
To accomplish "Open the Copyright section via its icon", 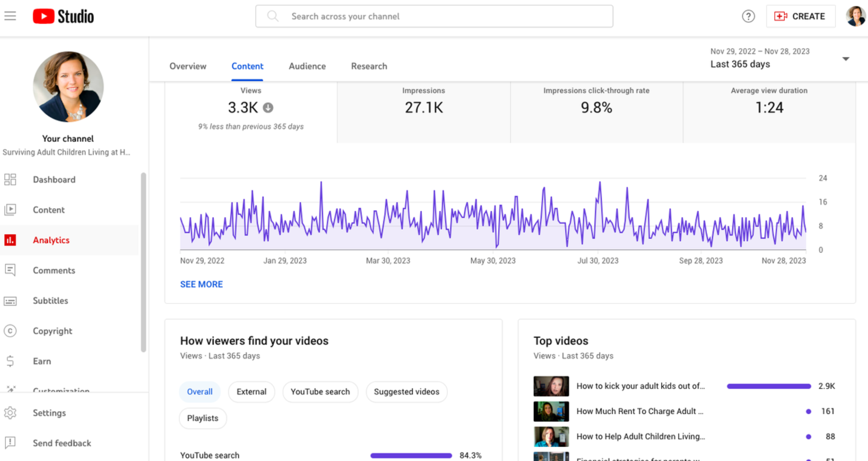I will pos(10,331).
